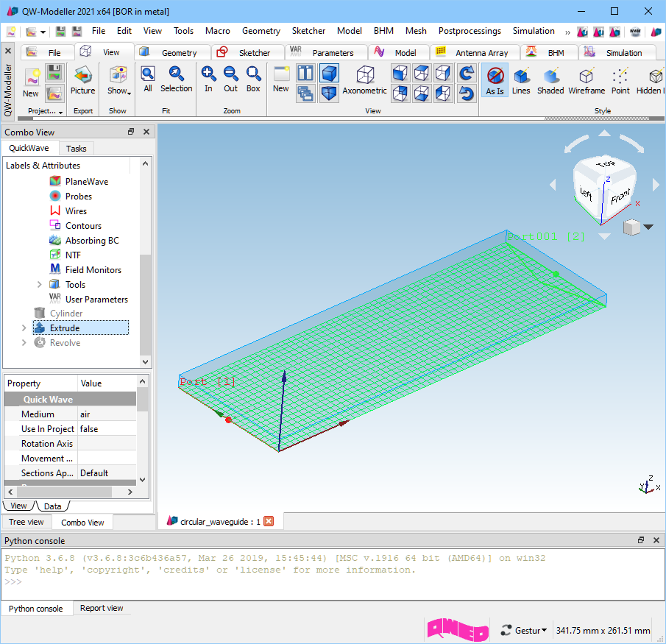Image resolution: width=666 pixels, height=644 pixels.
Task: Apply the Lines draw style
Action: coord(521,81)
